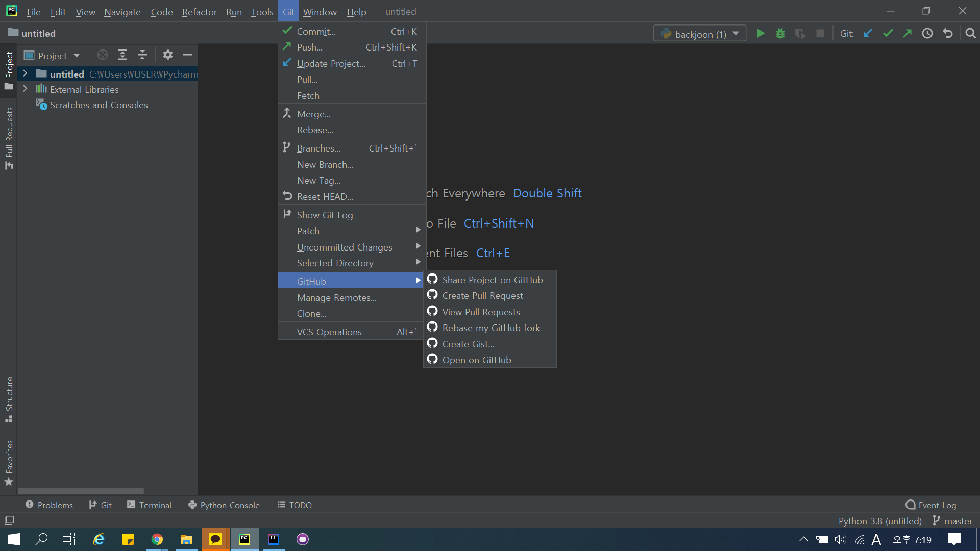Open Project panel settings gear
This screenshot has height=551, width=980.
pos(167,55)
